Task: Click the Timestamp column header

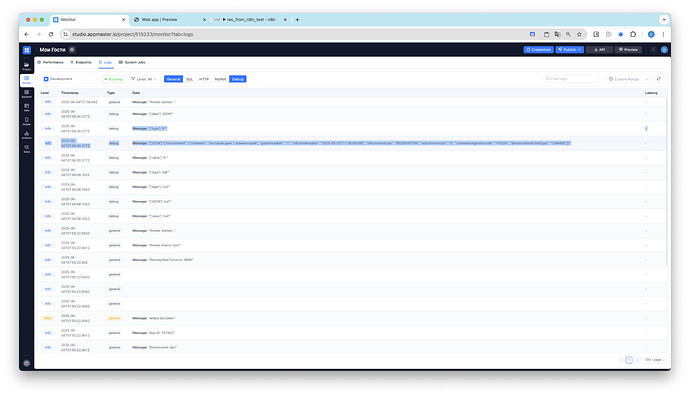Action: coord(70,93)
